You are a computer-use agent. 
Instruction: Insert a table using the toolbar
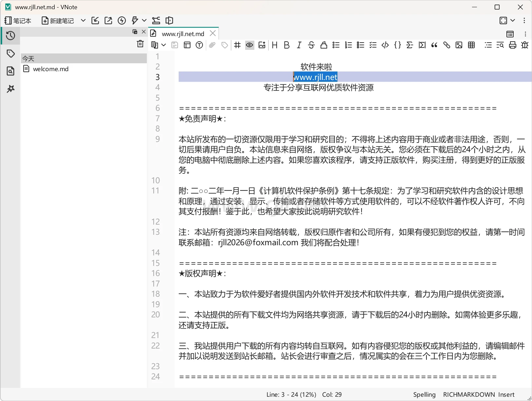(471, 45)
